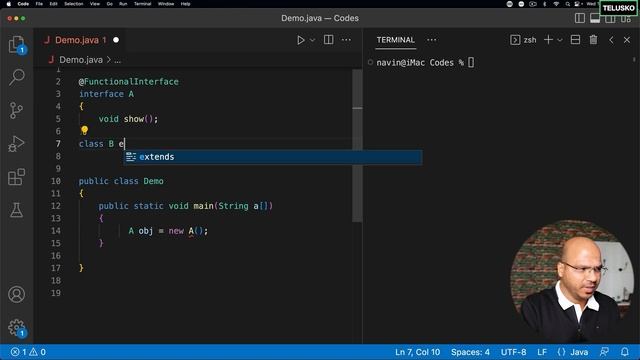The height and width of the screenshot is (360, 640).
Task: Open the Window menu
Action: click(x=166, y=4)
